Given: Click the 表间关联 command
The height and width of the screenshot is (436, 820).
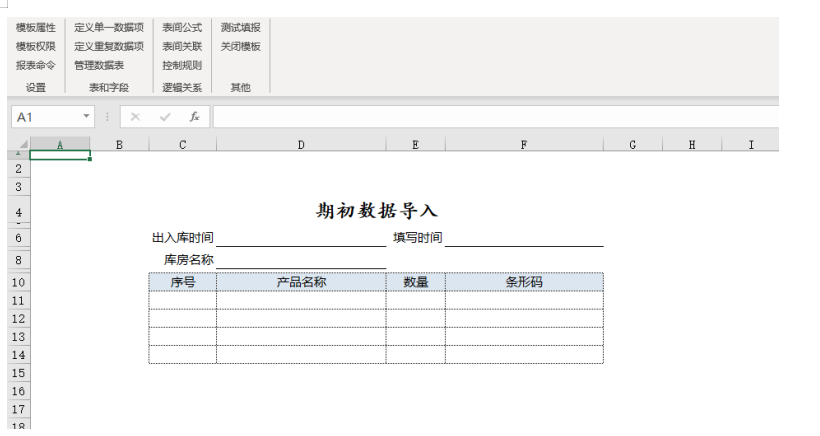Looking at the screenshot, I should [182, 46].
